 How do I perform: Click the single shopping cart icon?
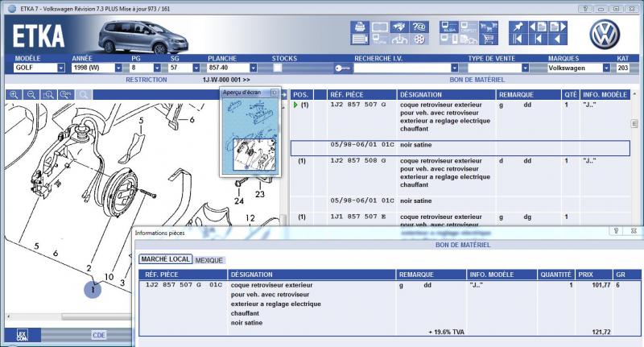tap(489, 39)
